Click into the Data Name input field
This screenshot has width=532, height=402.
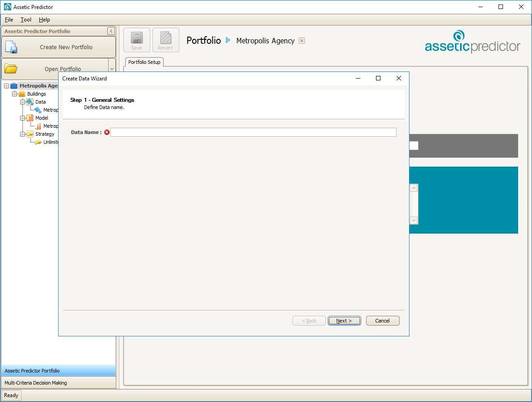(x=253, y=132)
